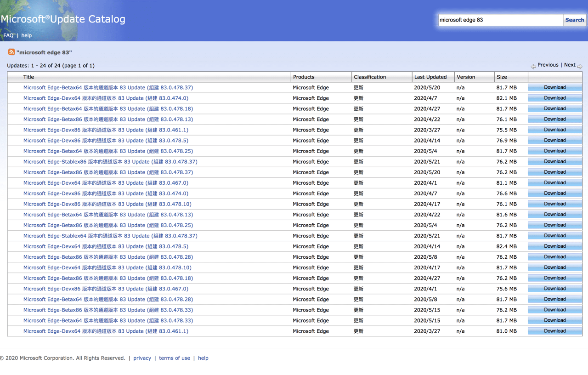Screen dimensions: 588x375
Task: Click the Search button
Action: click(575, 20)
